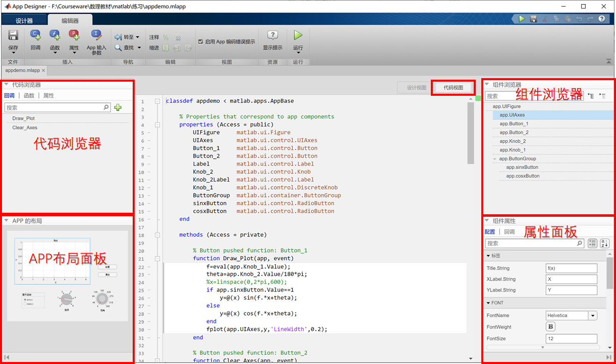Sort properties alphabetically with A-Z icon

coord(604,244)
